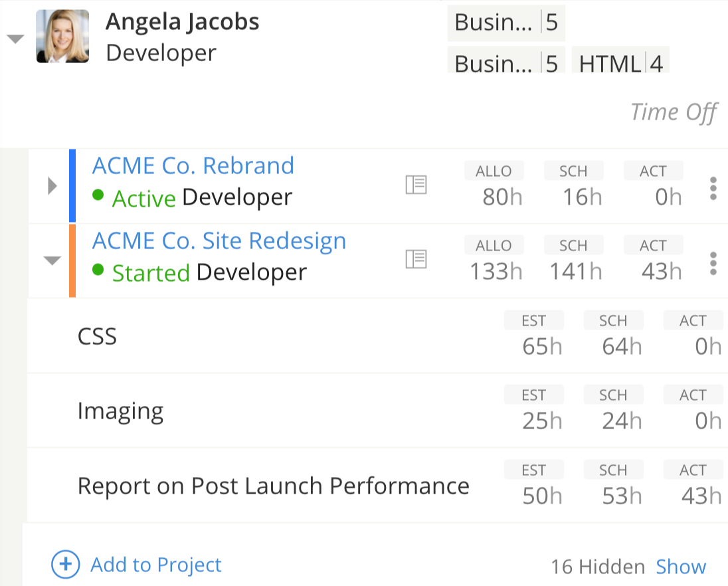Collapse the ACME Co. Site Redesign project

point(52,261)
